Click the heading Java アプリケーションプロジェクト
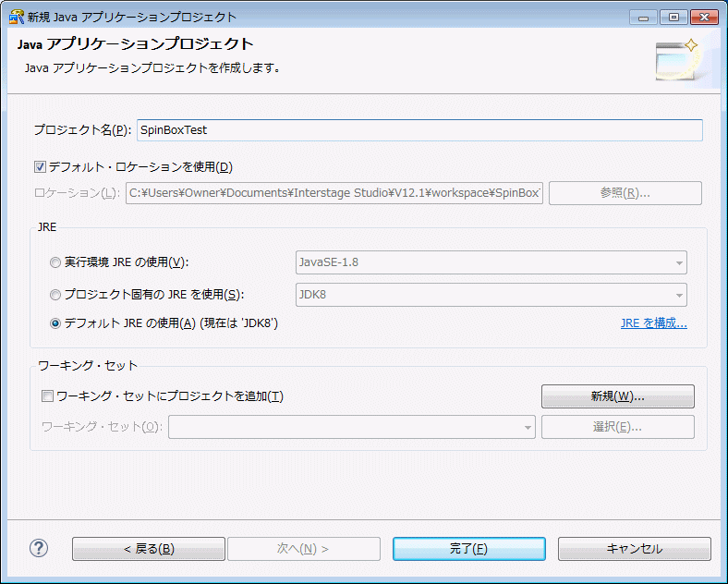 [x=136, y=44]
